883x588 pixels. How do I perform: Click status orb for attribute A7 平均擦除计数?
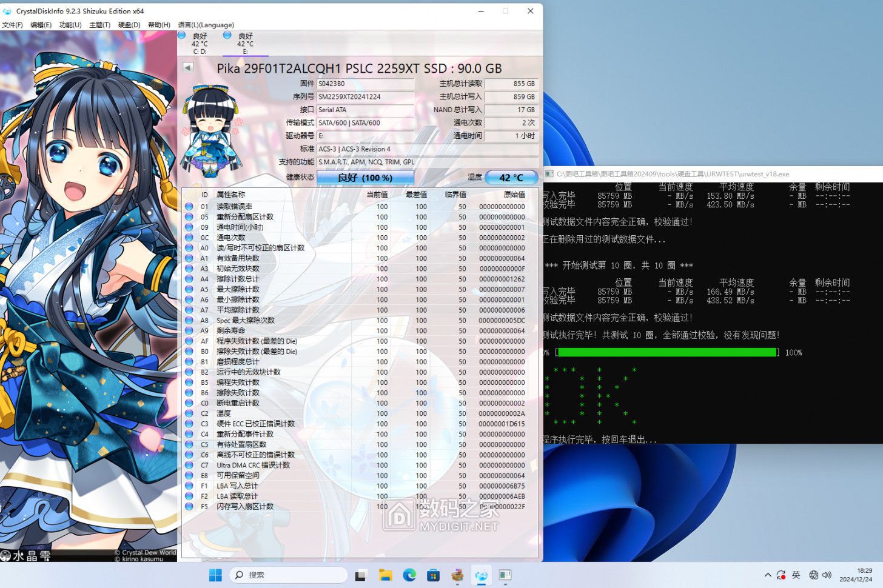189,310
